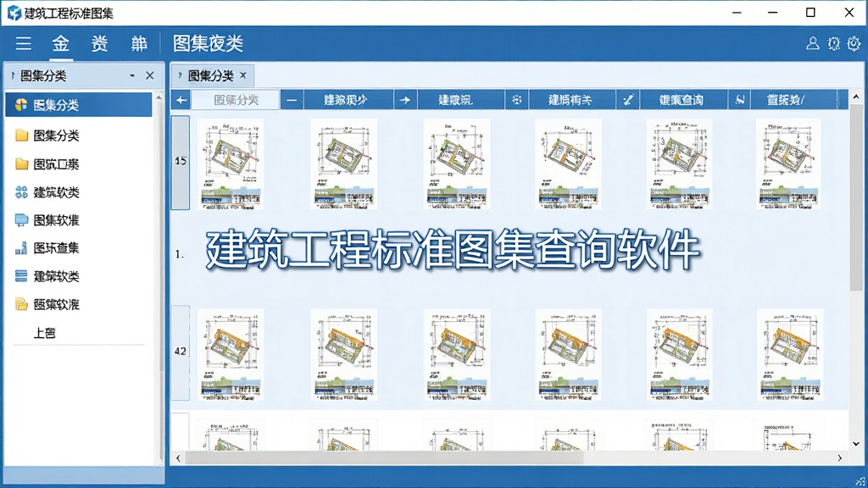The image size is (868, 488).
Task: Open first drawing thumbnail in row 15
Action: (231, 164)
